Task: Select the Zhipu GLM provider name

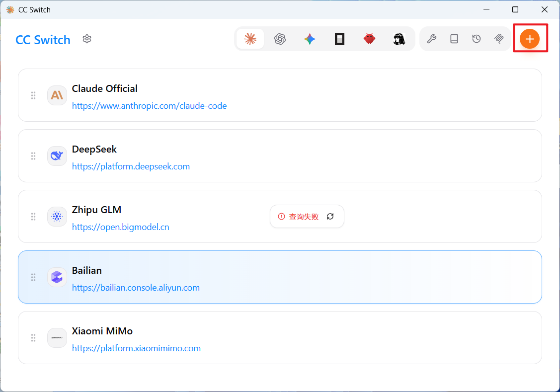Action: pyautogui.click(x=96, y=210)
